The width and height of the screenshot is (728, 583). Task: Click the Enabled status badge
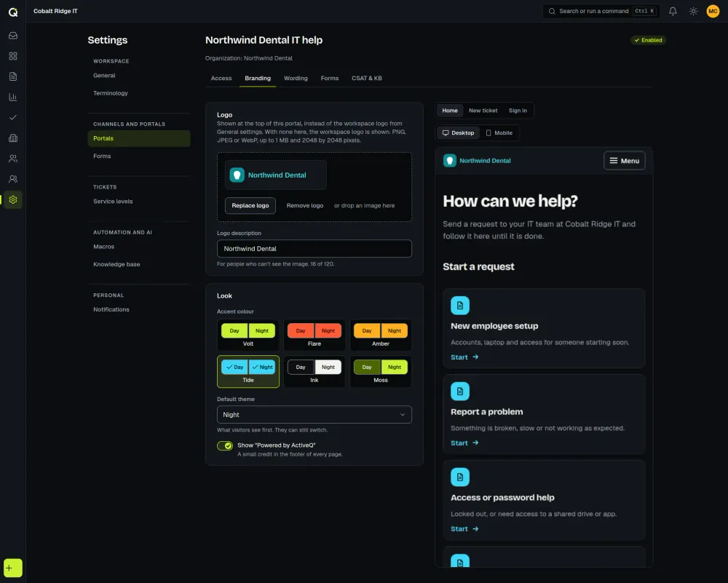click(x=648, y=40)
